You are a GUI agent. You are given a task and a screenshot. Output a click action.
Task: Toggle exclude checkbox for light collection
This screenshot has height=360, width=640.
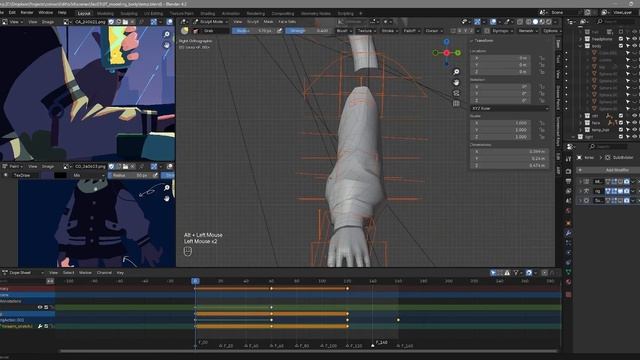click(621, 137)
